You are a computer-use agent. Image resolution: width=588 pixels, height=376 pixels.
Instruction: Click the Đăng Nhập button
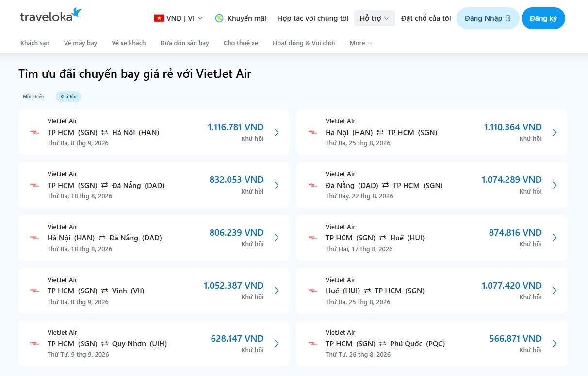(488, 18)
